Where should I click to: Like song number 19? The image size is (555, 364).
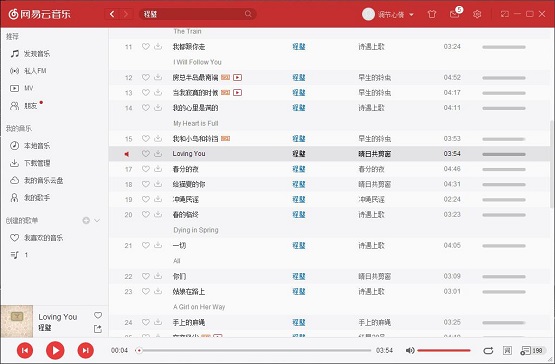(x=145, y=199)
